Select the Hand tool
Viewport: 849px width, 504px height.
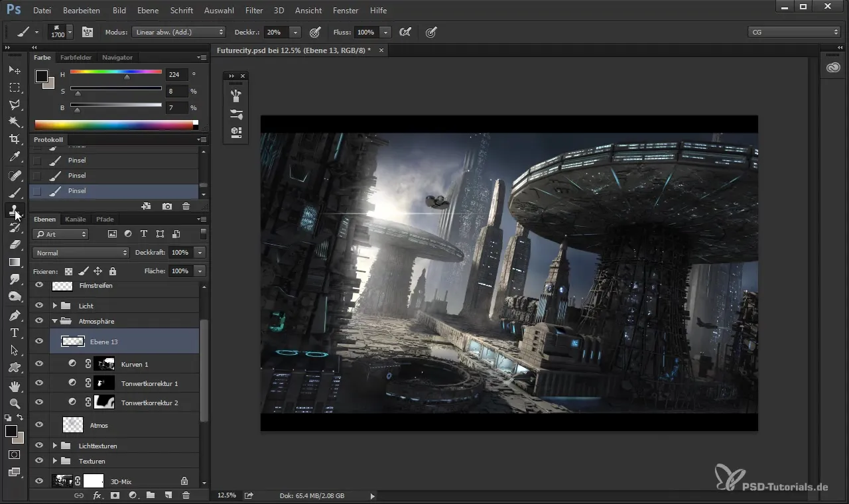tap(15, 386)
